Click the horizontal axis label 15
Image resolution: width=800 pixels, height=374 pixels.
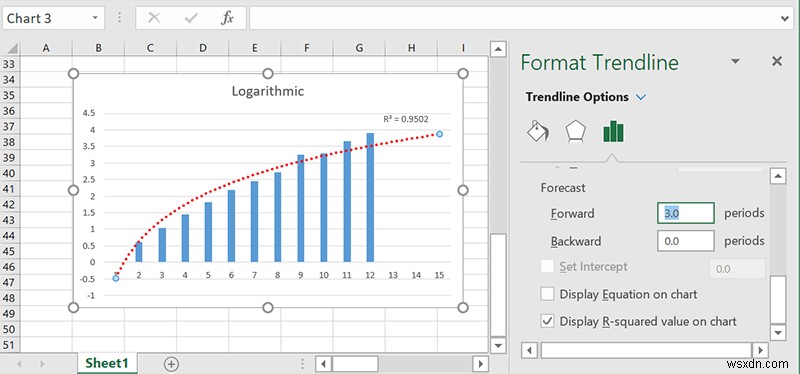[x=439, y=275]
